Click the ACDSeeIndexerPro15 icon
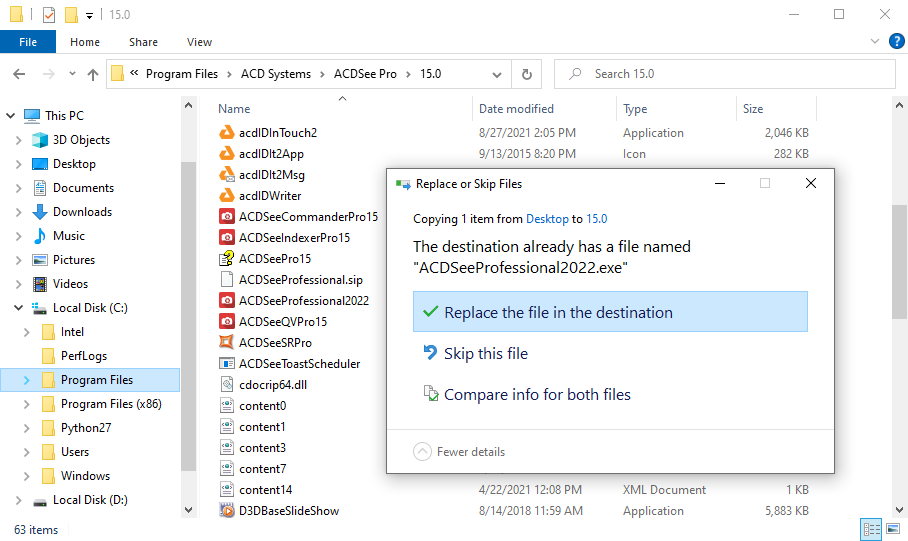This screenshot has width=908, height=541. [x=226, y=237]
